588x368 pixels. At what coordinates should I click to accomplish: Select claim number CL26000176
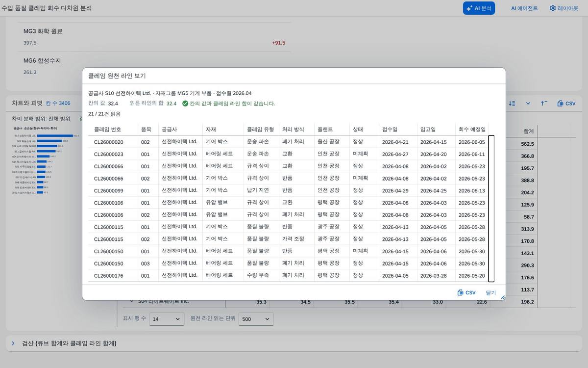109,276
